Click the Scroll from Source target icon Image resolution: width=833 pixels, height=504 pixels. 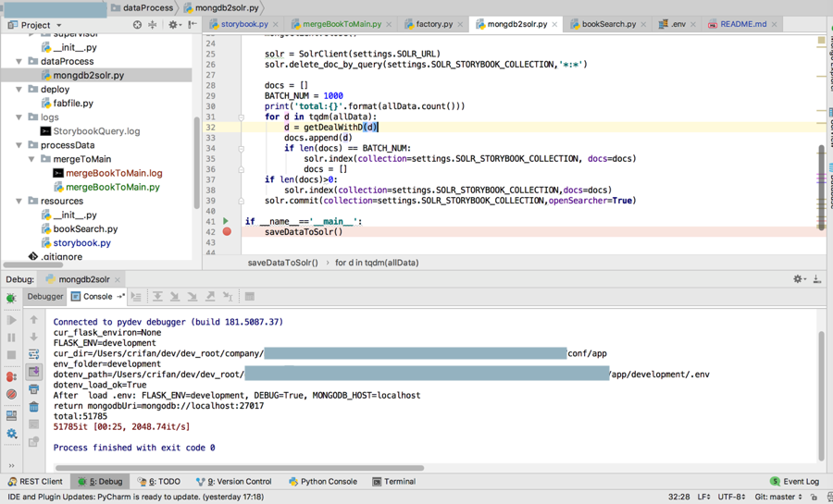coord(137,25)
